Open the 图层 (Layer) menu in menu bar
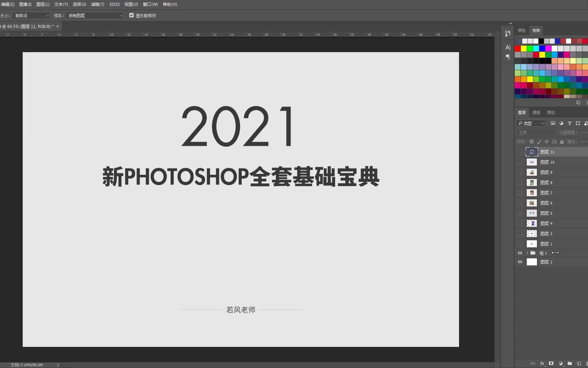588x368 pixels. pos(43,4)
